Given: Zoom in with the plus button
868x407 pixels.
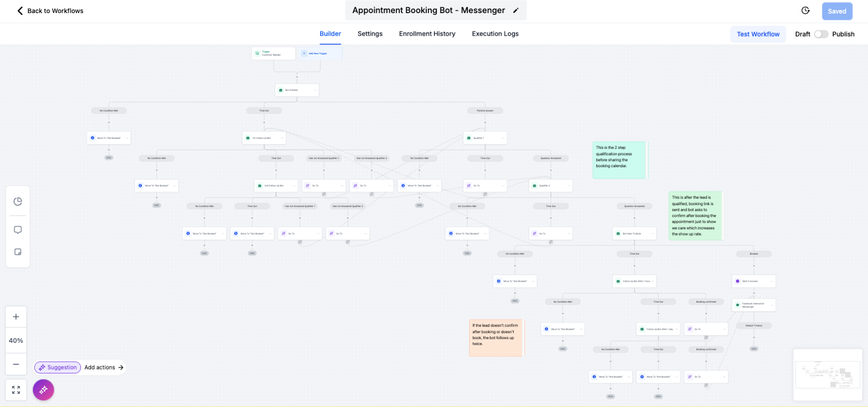Looking at the screenshot, I should click(16, 317).
